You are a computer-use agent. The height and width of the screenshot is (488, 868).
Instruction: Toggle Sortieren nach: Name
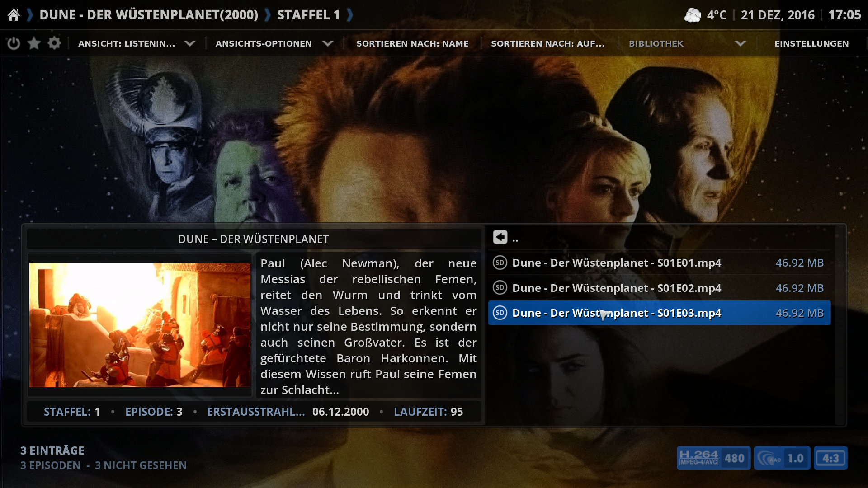[x=412, y=44]
